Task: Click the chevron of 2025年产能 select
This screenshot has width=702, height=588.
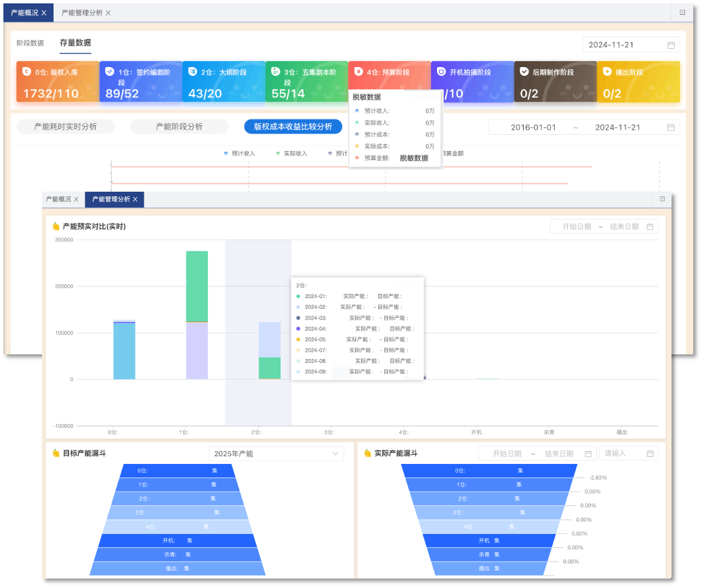Action: (335, 454)
